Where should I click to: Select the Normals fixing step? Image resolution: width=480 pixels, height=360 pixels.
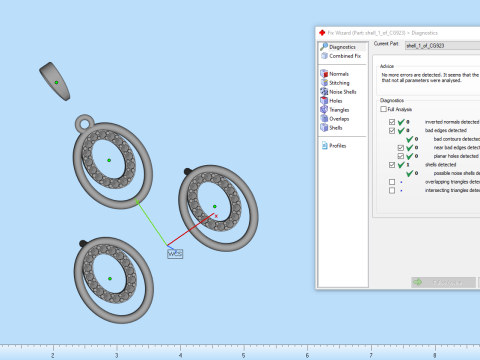click(x=335, y=74)
